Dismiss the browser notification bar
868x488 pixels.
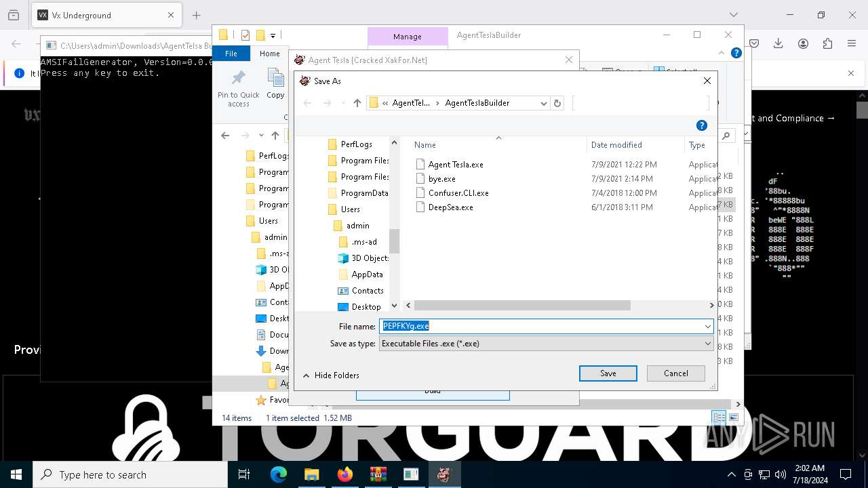pos(851,73)
